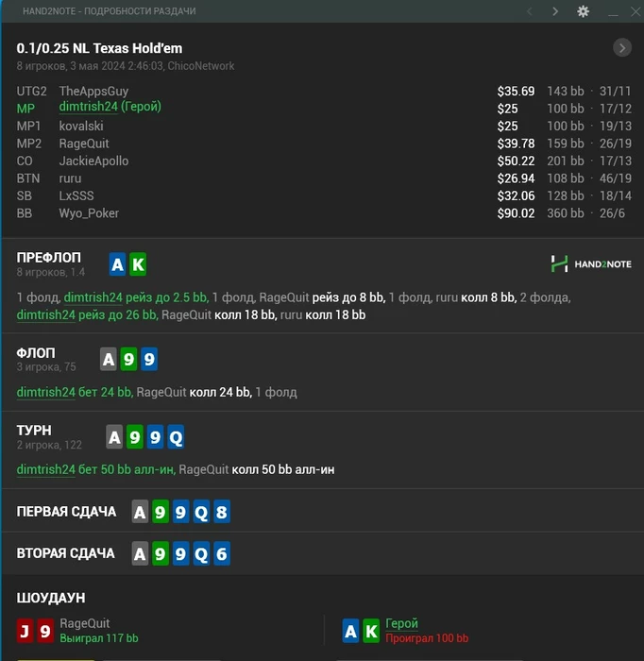Click the green 9 on the flop

[128, 359]
